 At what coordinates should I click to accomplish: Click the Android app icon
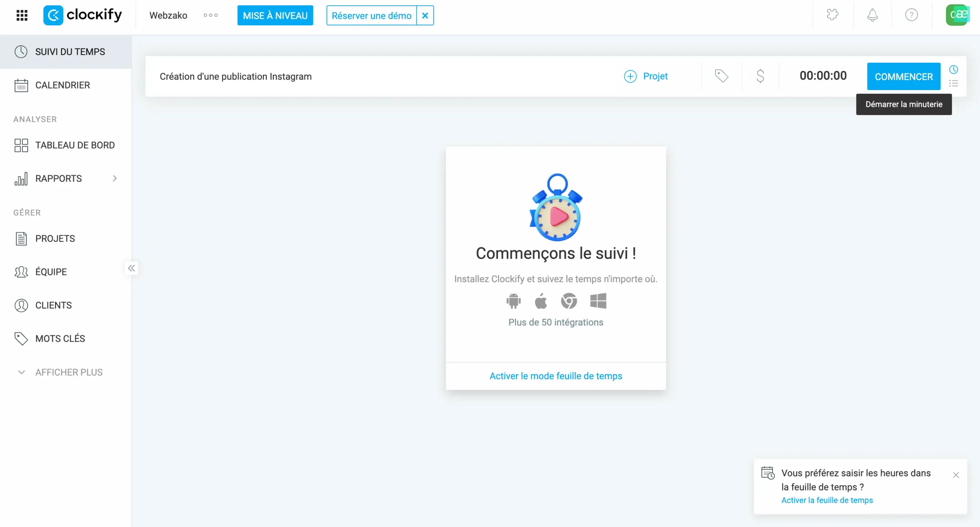(513, 301)
